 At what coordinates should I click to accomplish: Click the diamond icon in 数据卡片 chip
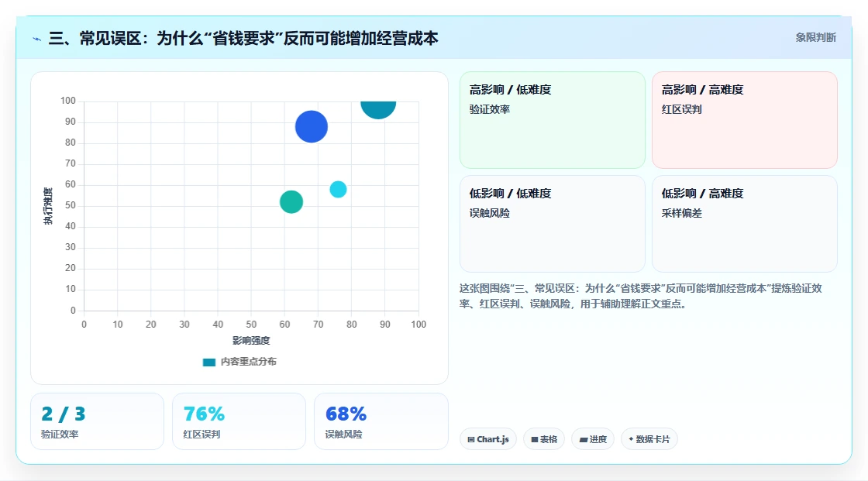pyautogui.click(x=631, y=439)
